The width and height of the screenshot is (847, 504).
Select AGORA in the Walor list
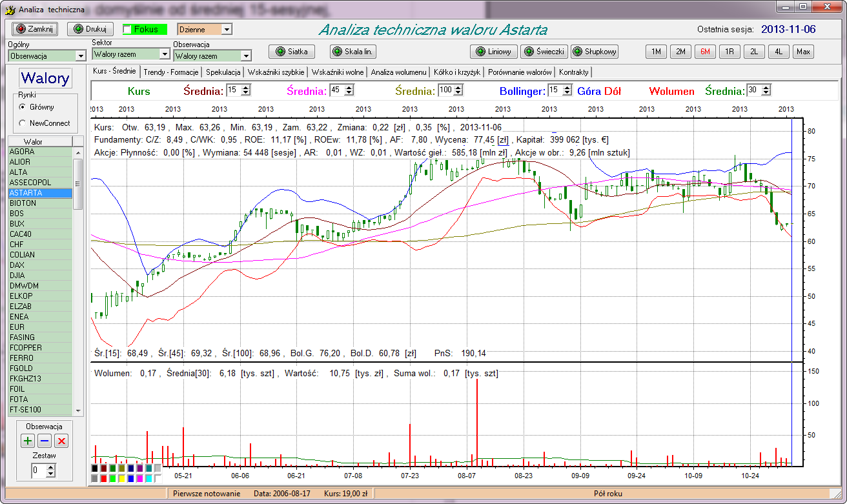(x=40, y=152)
